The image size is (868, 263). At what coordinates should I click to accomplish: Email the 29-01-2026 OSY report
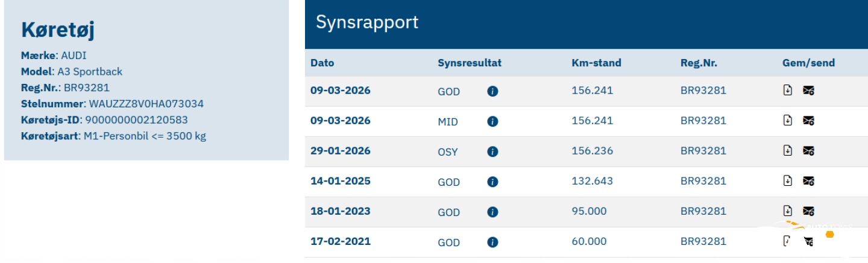(809, 151)
